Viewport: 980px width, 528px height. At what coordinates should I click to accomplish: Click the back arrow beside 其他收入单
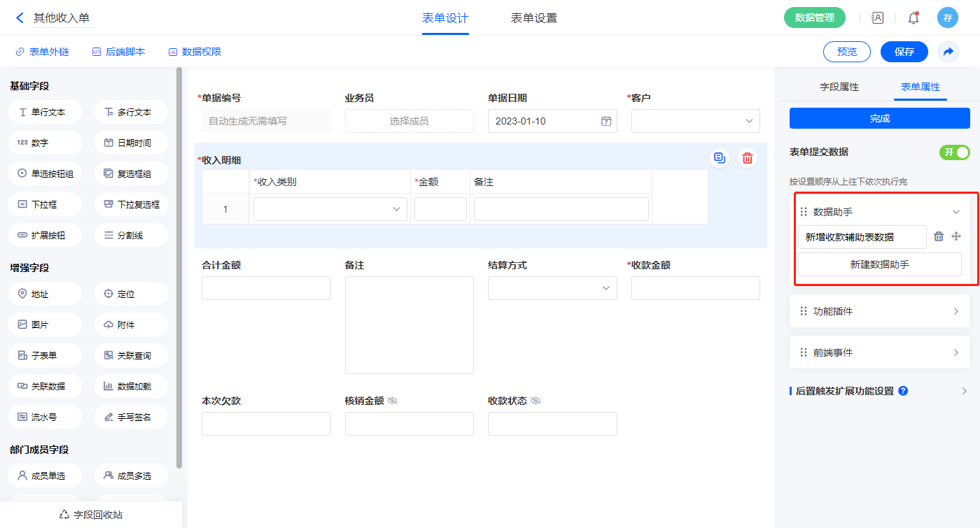(x=20, y=18)
